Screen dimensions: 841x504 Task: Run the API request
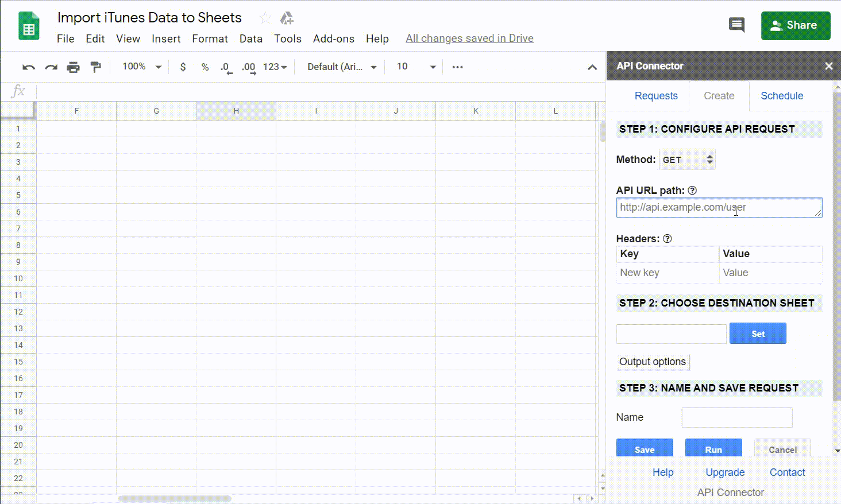tap(713, 449)
